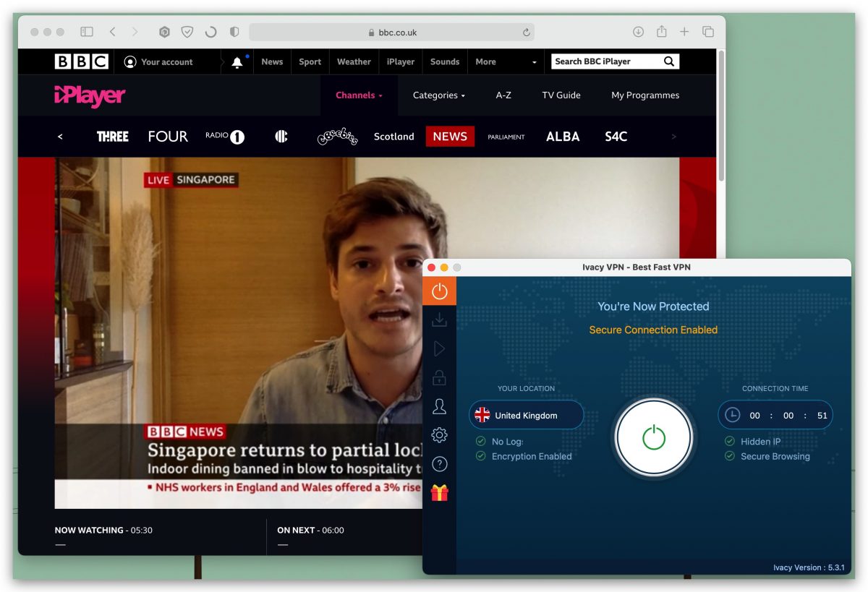Select the CBeebies channel logo
The width and height of the screenshot is (868, 592).
tap(338, 137)
